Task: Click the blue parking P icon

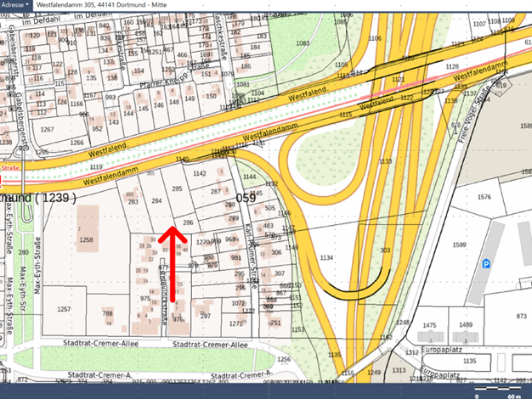Action: pos(486,265)
